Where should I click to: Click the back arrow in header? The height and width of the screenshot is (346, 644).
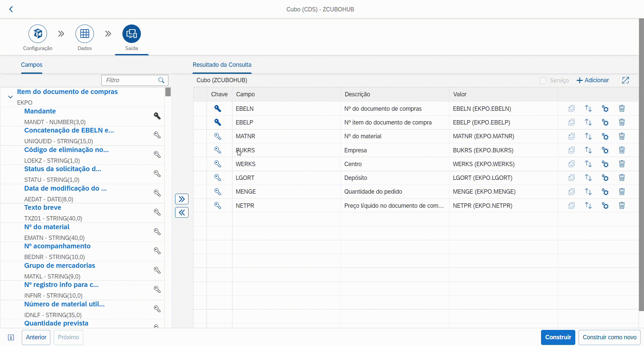pyautogui.click(x=11, y=9)
